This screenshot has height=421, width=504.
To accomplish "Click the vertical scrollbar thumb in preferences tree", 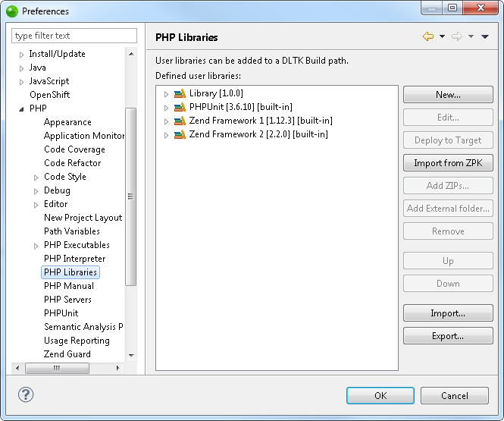I will pos(130,196).
